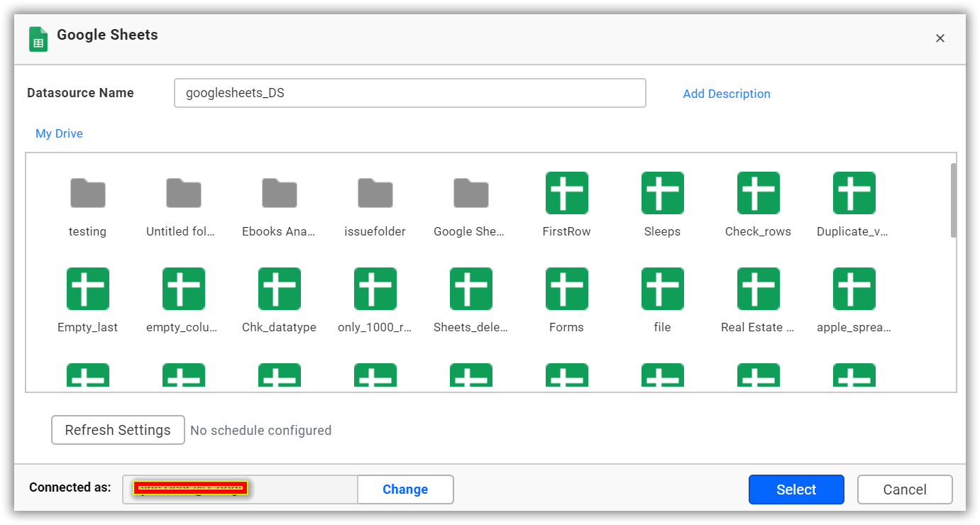Viewport: 980px width, 525px height.
Task: Focus the Datasource Name field
Action: click(x=410, y=93)
